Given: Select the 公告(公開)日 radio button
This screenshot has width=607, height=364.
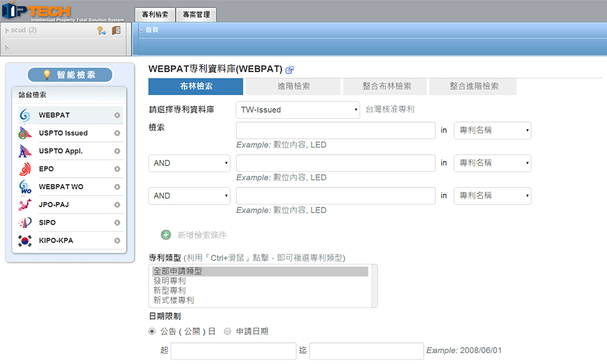Looking at the screenshot, I should [152, 331].
